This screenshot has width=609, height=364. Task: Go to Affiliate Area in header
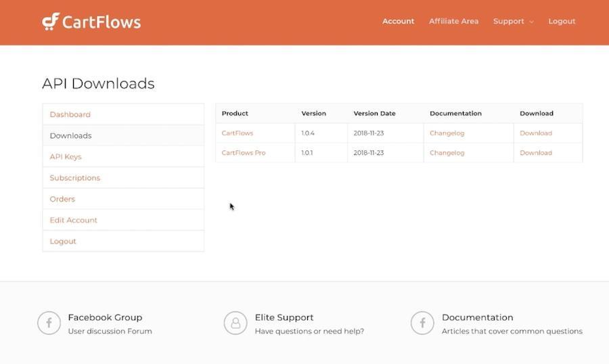coord(453,22)
